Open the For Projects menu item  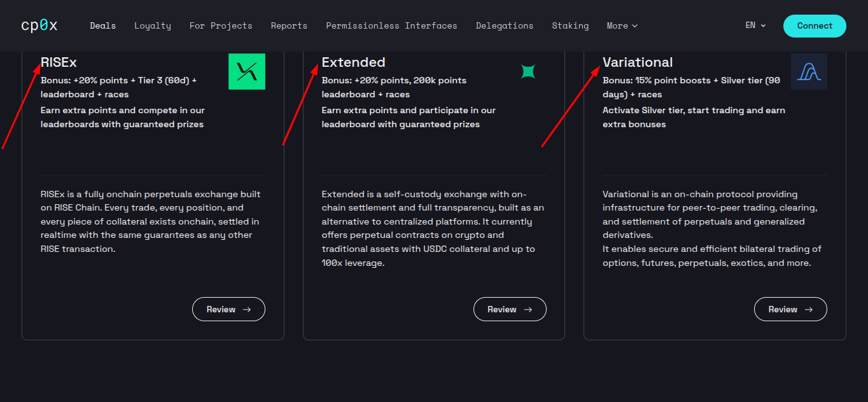tap(221, 25)
